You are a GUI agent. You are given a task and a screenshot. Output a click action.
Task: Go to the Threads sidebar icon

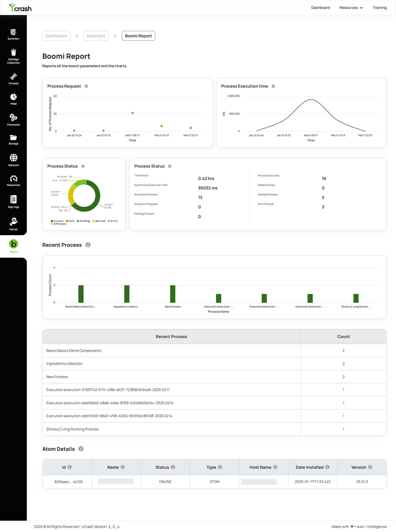coord(13,77)
